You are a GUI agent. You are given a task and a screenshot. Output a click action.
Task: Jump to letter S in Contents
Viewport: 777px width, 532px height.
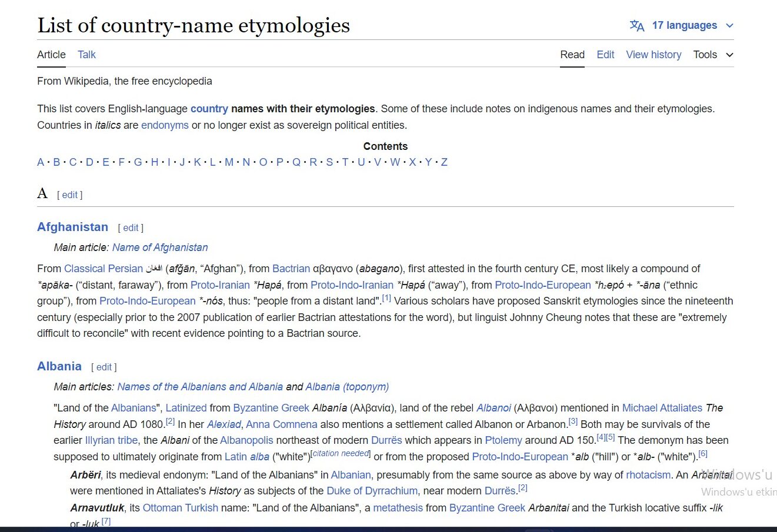click(x=329, y=162)
